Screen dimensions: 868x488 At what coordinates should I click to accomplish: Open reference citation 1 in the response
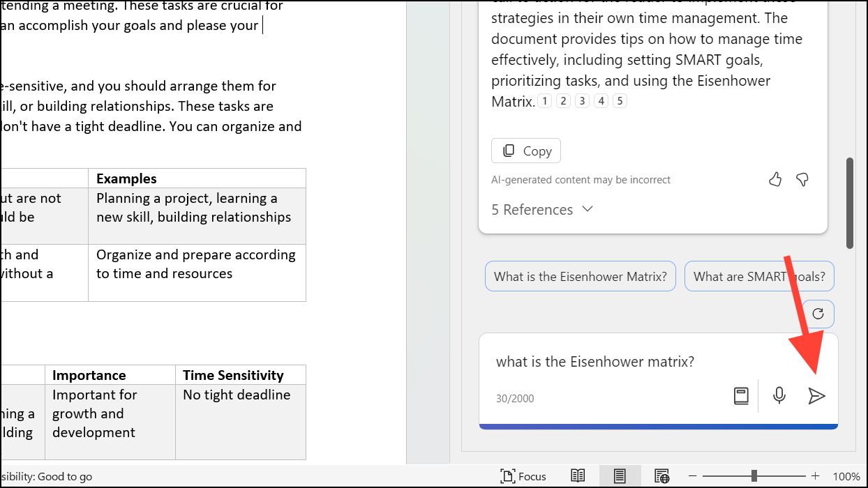pyautogui.click(x=544, y=101)
